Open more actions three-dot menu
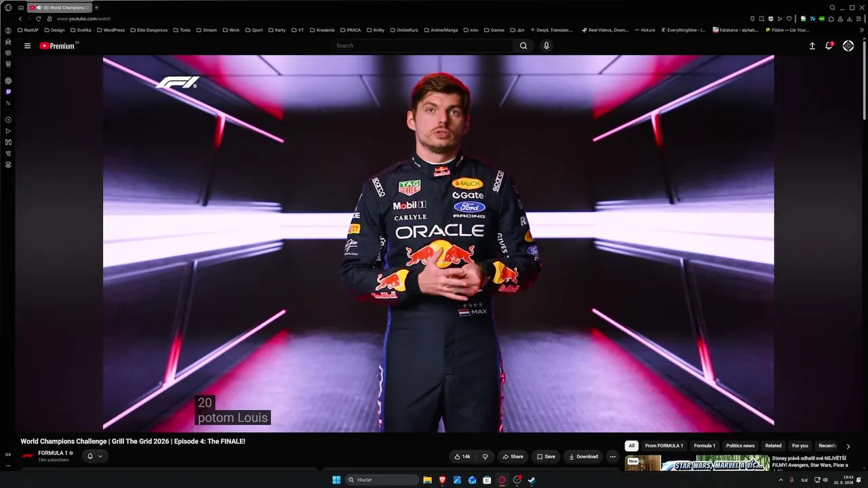 [x=612, y=457]
